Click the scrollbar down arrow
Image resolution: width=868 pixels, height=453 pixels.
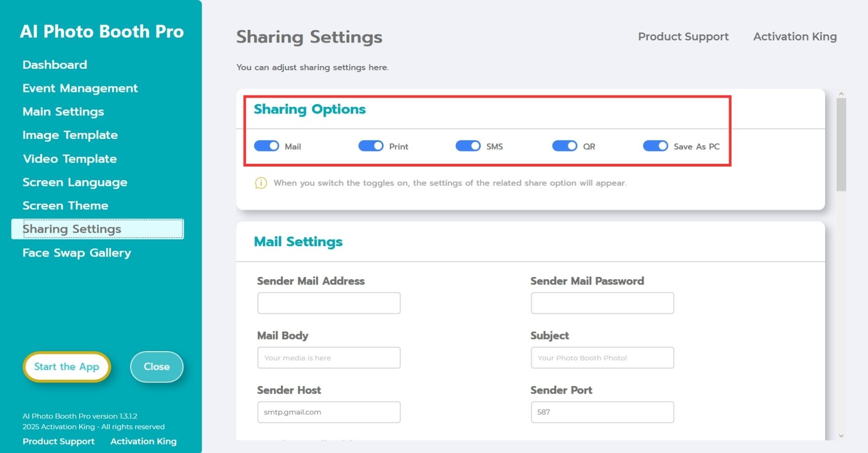tap(841, 436)
